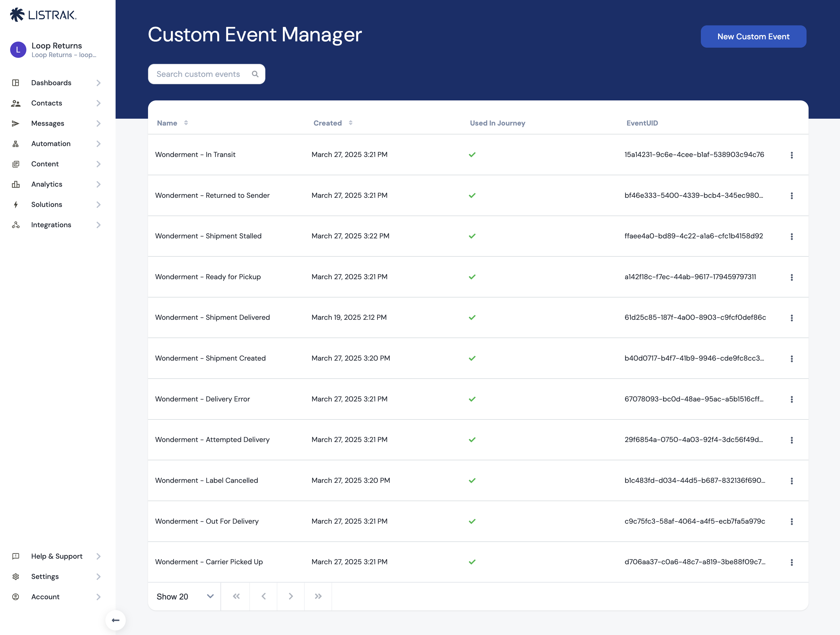Go to the previous page of results
Viewport: 840px width, 635px height.
[264, 596]
